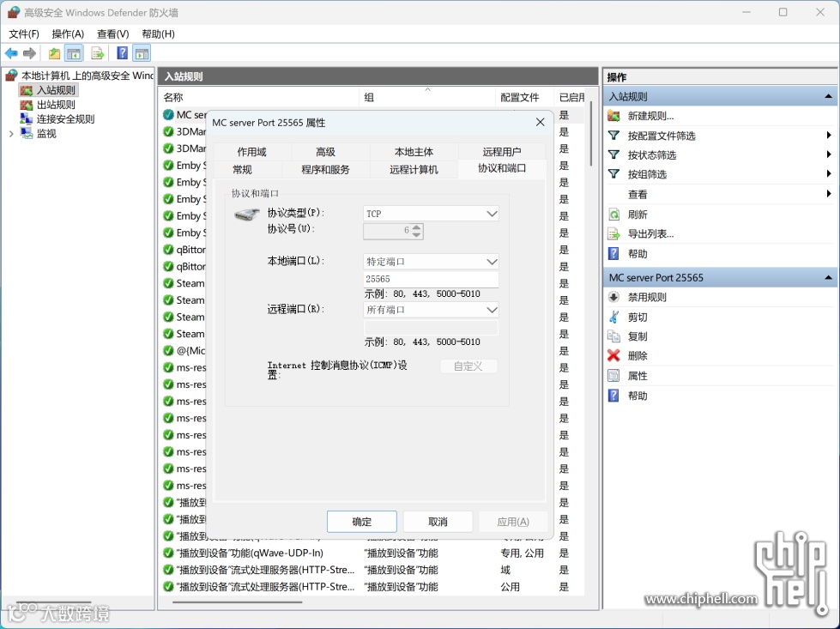This screenshot has width=840, height=629.
Task: Open the 本地端口 特定端口 dropdown
Action: [431, 262]
